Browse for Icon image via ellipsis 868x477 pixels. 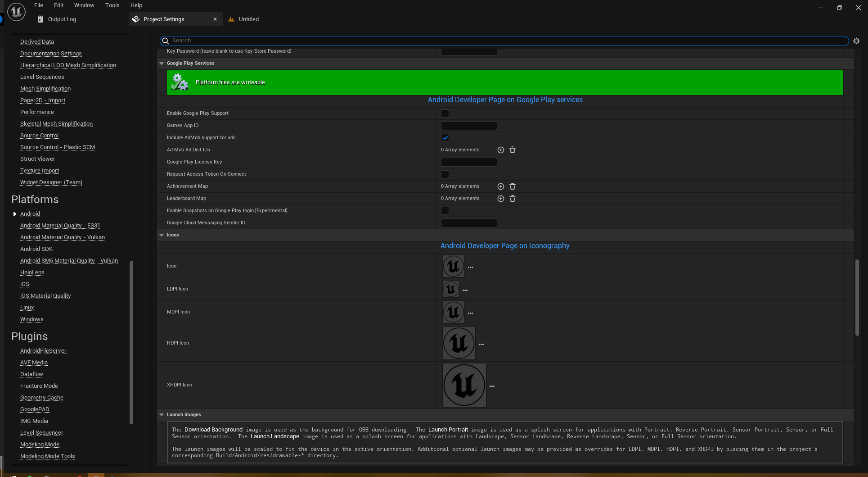coord(470,268)
